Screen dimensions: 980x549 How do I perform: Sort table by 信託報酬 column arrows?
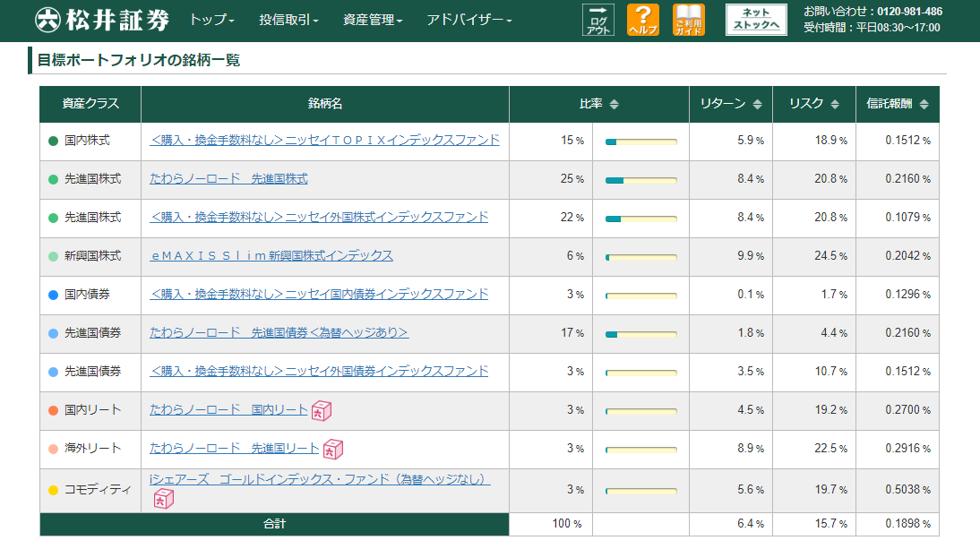[x=924, y=104]
